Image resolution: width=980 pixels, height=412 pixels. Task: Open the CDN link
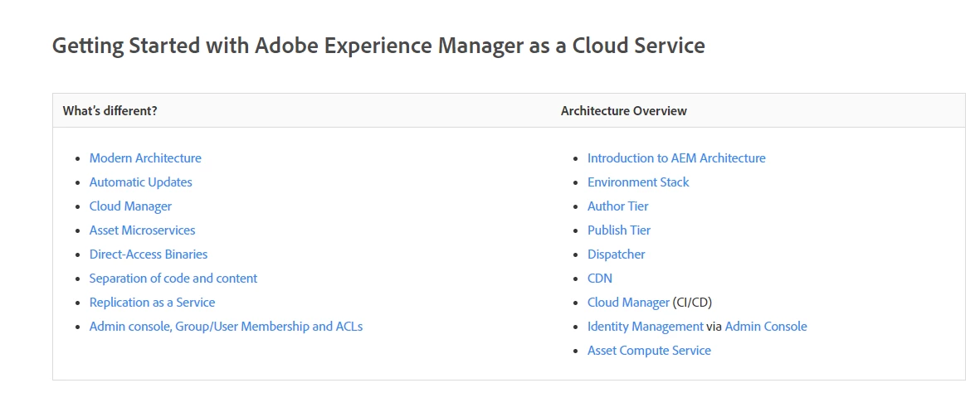[x=600, y=279]
